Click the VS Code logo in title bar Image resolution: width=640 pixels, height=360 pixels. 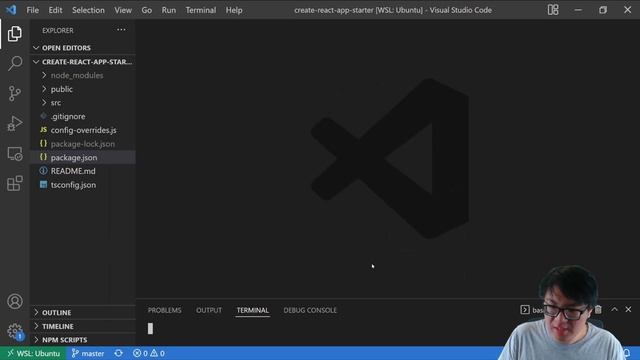pos(11,10)
